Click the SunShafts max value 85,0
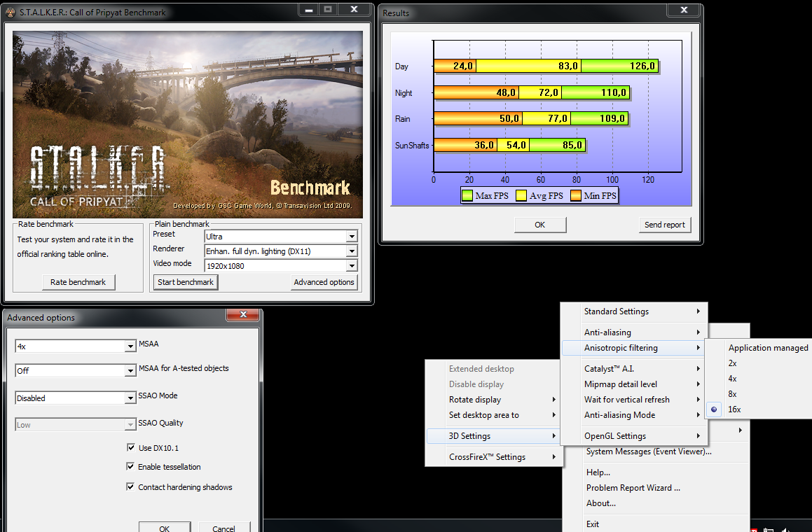 (572, 145)
